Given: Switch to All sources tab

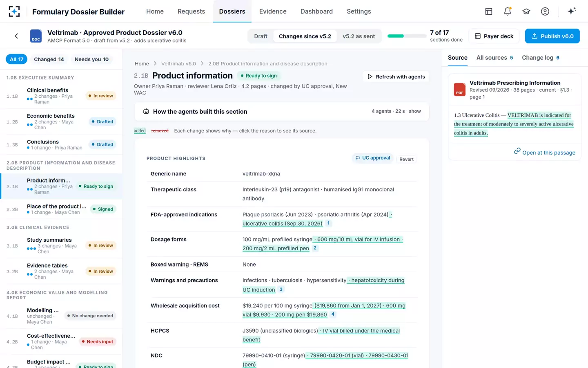Looking at the screenshot, I should [x=494, y=58].
